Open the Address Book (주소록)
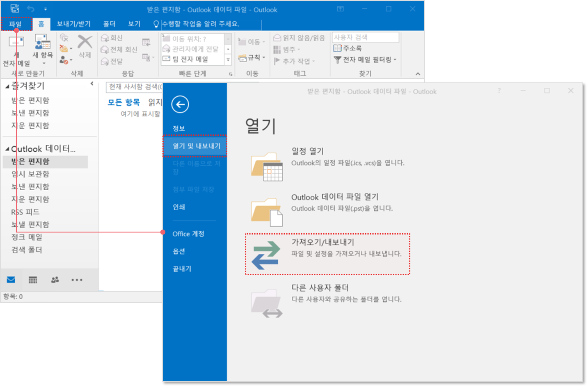The height and width of the screenshot is (387, 588). click(348, 48)
